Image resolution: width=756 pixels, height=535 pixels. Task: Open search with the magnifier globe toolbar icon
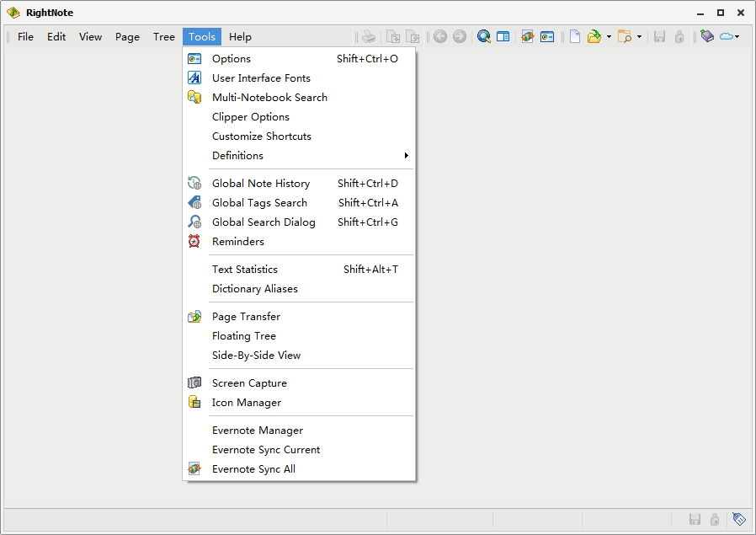coord(483,37)
